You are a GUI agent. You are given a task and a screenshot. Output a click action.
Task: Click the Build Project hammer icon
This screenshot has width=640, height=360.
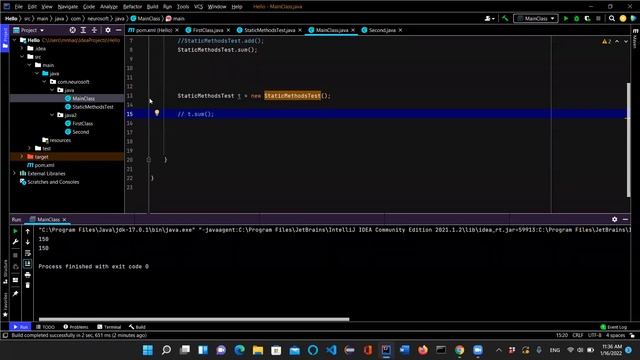coord(505,18)
